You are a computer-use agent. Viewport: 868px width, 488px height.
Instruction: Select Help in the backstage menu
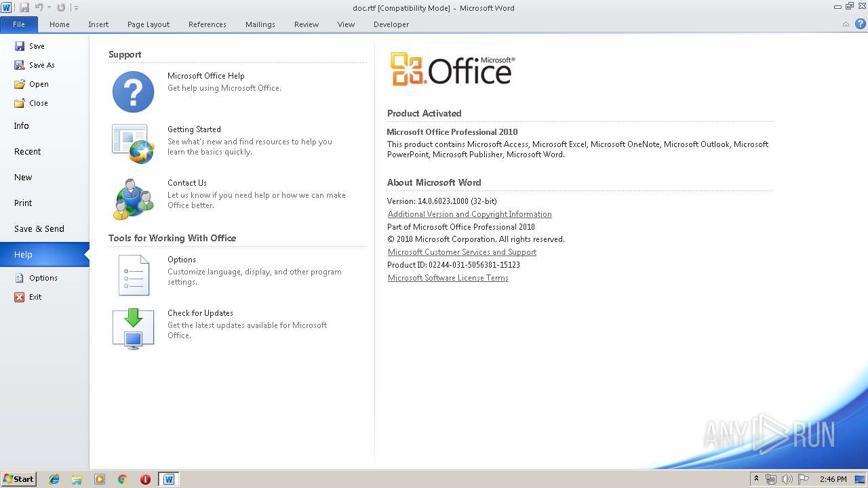[x=44, y=254]
